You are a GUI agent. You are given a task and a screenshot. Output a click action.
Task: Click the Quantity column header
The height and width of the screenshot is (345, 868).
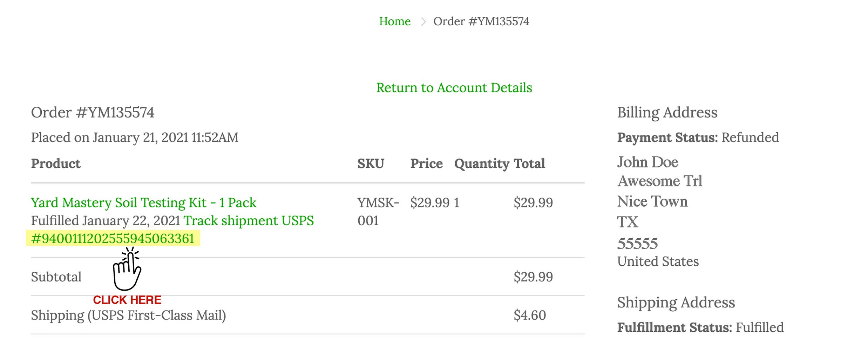tap(481, 164)
